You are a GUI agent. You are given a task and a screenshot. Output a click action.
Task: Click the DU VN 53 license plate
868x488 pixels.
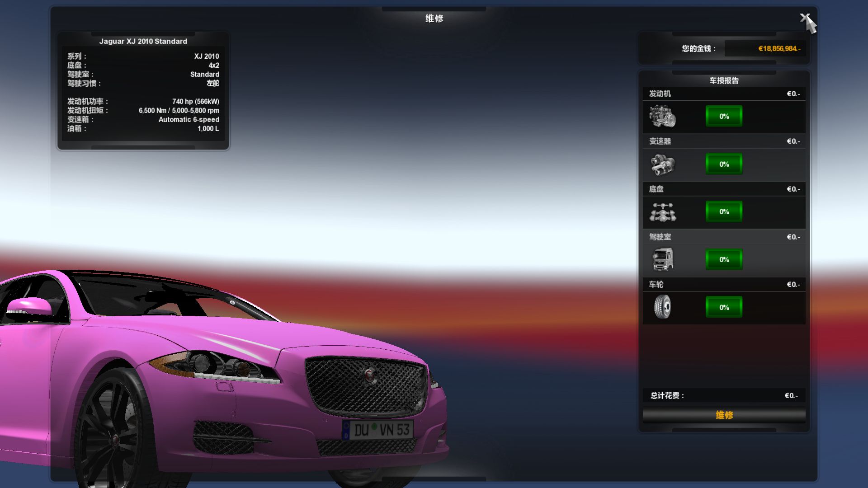[x=377, y=430]
